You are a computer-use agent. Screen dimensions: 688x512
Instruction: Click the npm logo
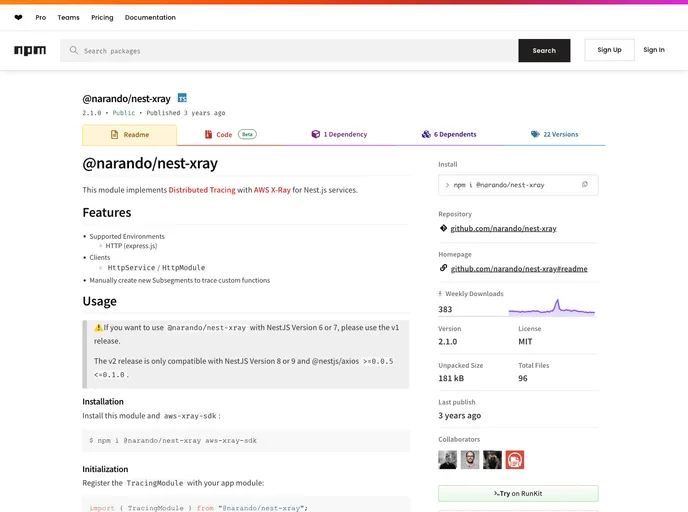click(x=30, y=50)
